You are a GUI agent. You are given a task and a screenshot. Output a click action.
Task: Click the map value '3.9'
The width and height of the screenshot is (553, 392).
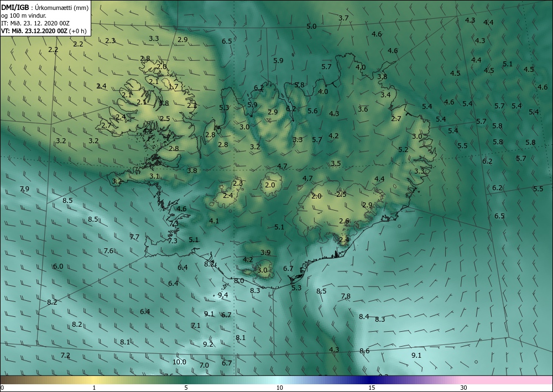(x=265, y=252)
